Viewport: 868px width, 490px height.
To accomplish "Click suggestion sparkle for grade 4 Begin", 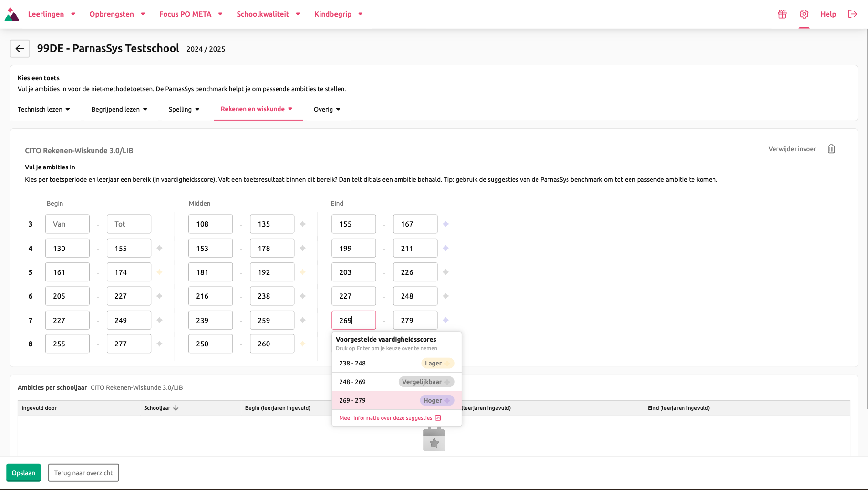I will pyautogui.click(x=160, y=248).
